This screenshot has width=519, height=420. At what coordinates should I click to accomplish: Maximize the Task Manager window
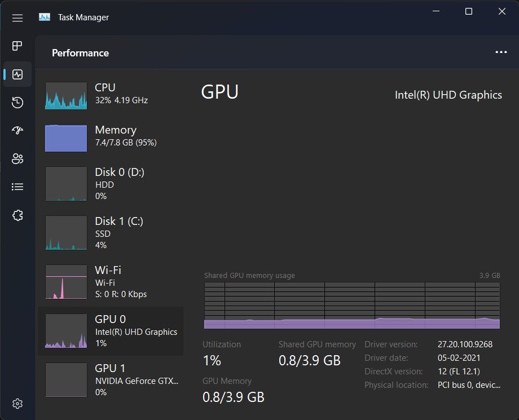469,11
